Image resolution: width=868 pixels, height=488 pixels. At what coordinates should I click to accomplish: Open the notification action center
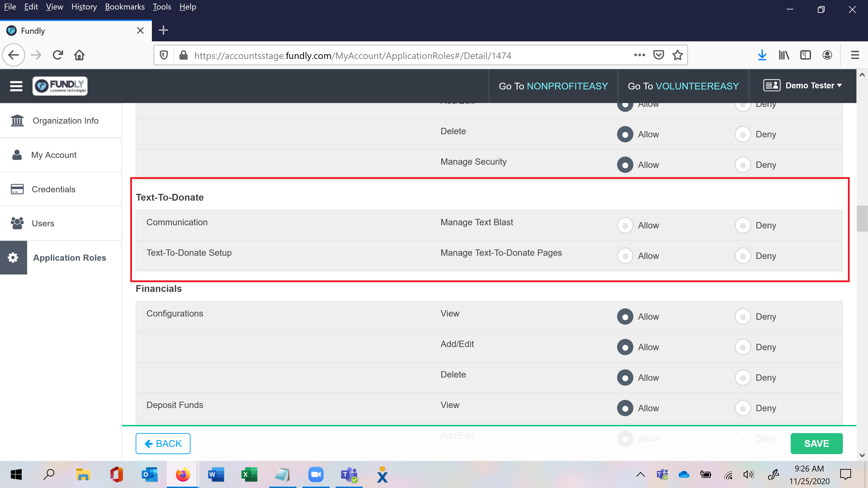845,474
